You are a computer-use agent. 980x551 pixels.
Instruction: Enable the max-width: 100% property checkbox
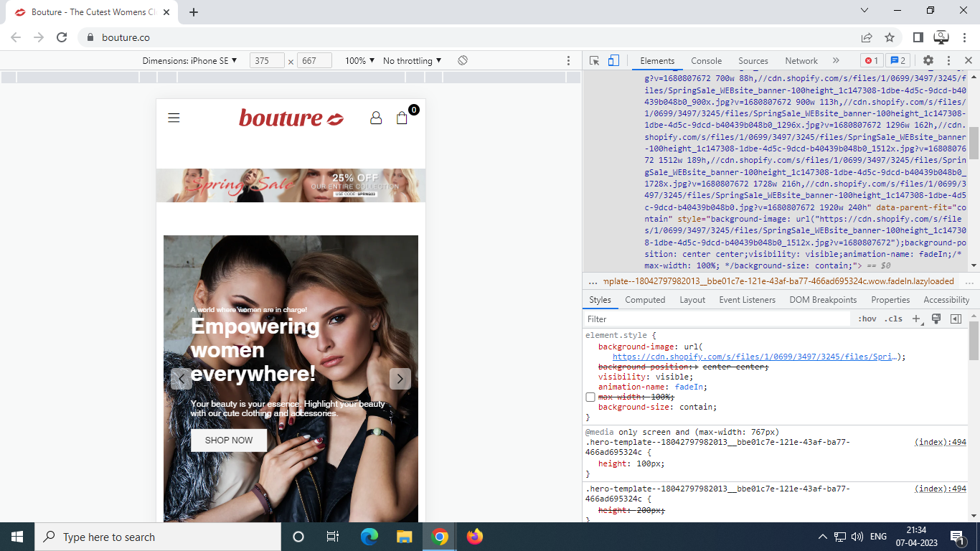click(590, 397)
